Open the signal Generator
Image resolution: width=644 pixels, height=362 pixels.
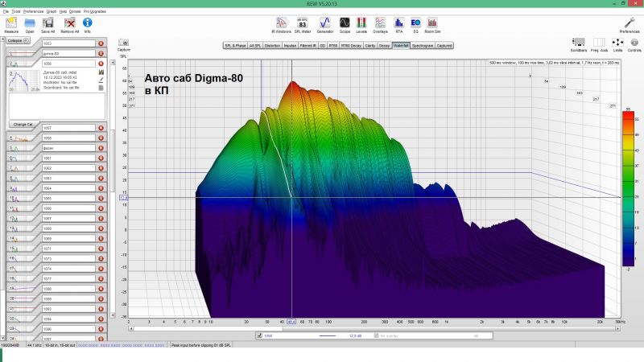[x=325, y=25]
